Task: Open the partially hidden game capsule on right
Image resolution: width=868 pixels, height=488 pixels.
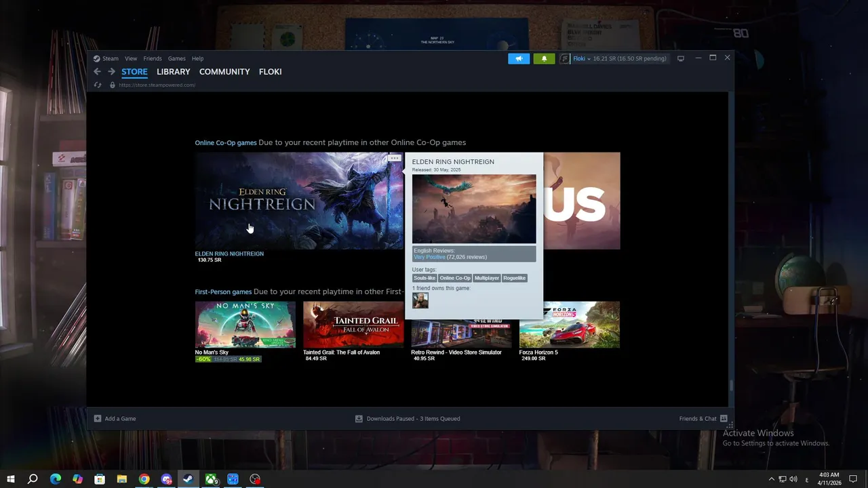Action: click(x=582, y=201)
